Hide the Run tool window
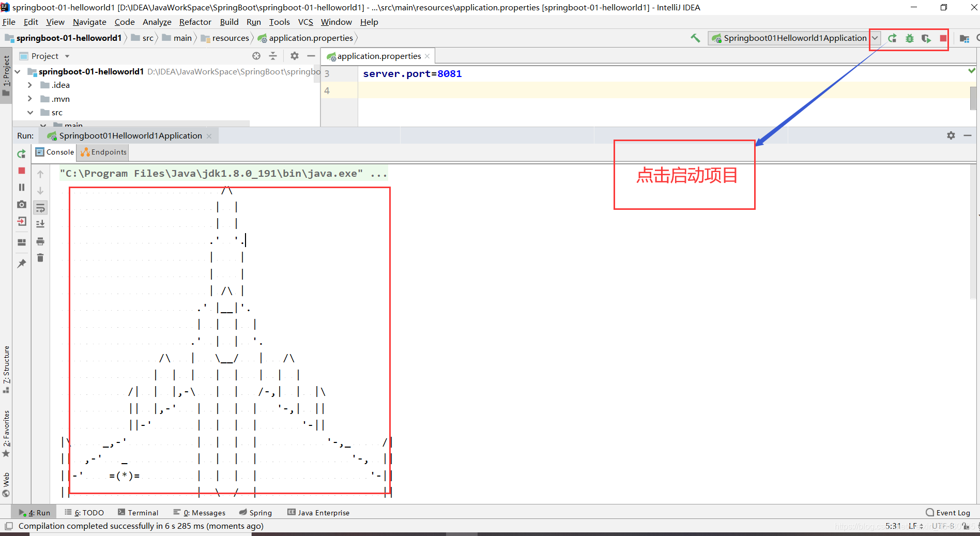Viewport: 980px width, 536px height. pos(968,135)
